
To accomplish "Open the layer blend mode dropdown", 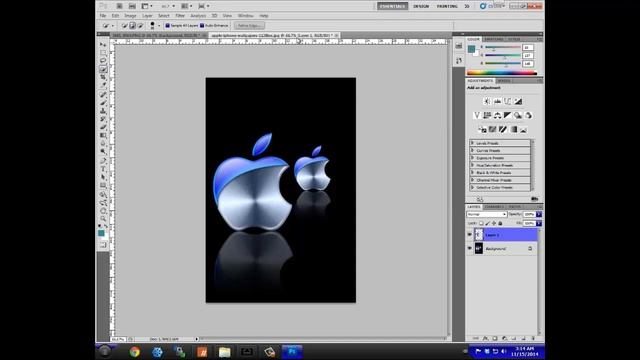I will click(x=487, y=214).
